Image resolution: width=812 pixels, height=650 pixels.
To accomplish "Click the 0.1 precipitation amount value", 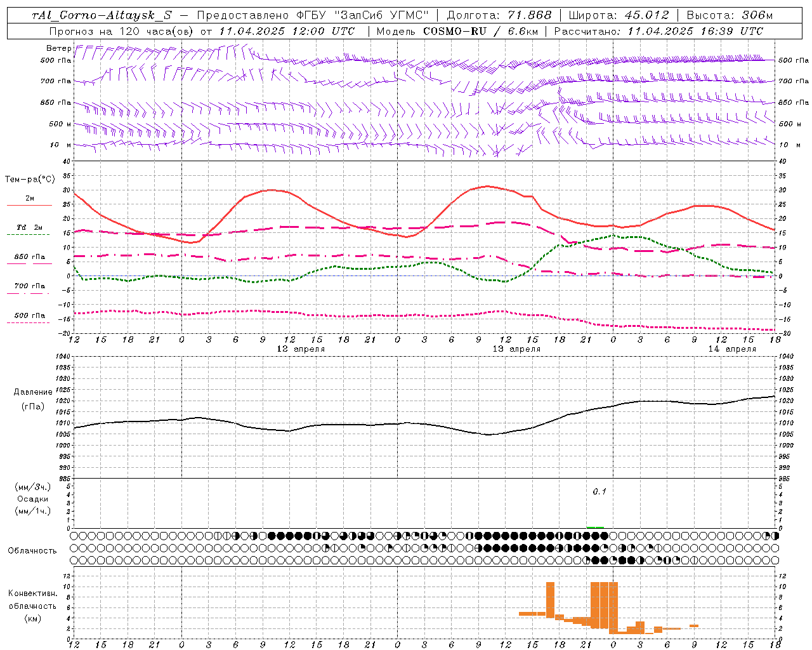I will click(x=599, y=492).
